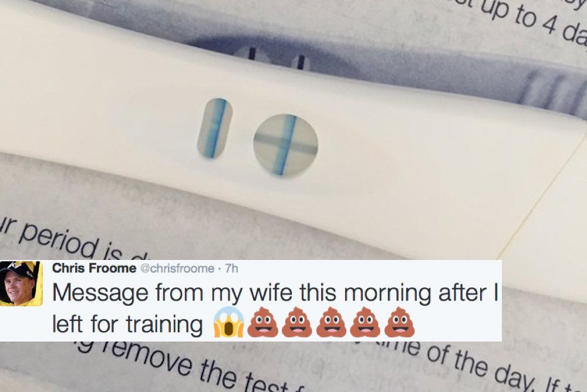
Task: Click the last poop emoji in the tweet
Action: (399, 322)
